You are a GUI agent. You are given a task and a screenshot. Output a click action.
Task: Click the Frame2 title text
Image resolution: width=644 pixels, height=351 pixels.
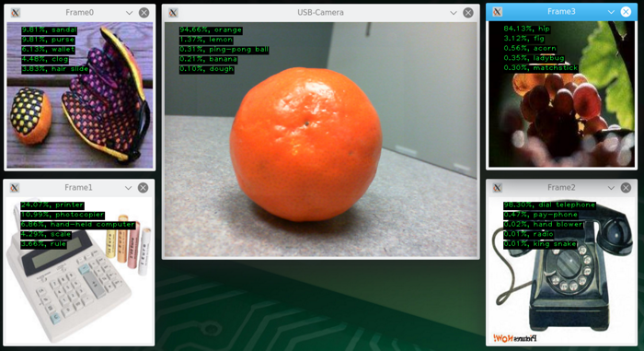(x=561, y=188)
